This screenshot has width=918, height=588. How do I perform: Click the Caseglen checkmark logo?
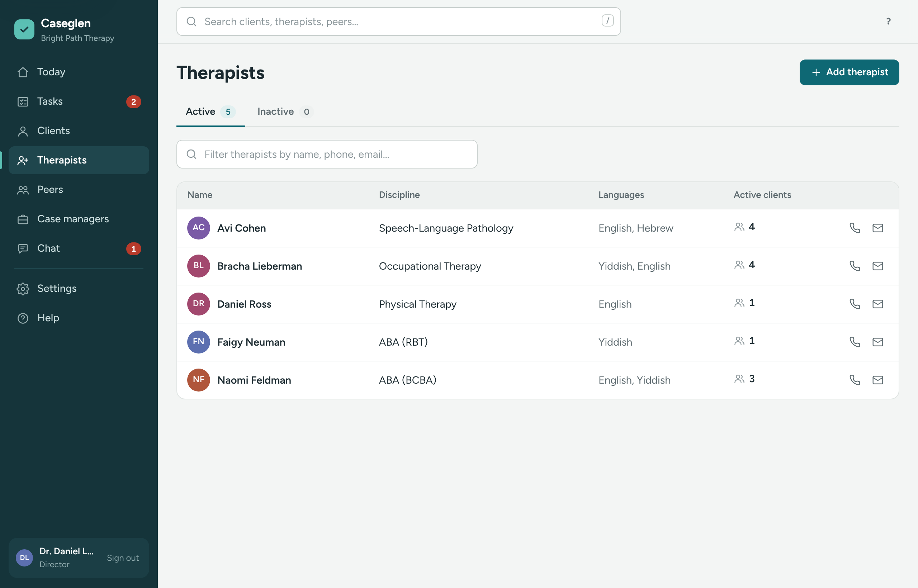click(24, 29)
